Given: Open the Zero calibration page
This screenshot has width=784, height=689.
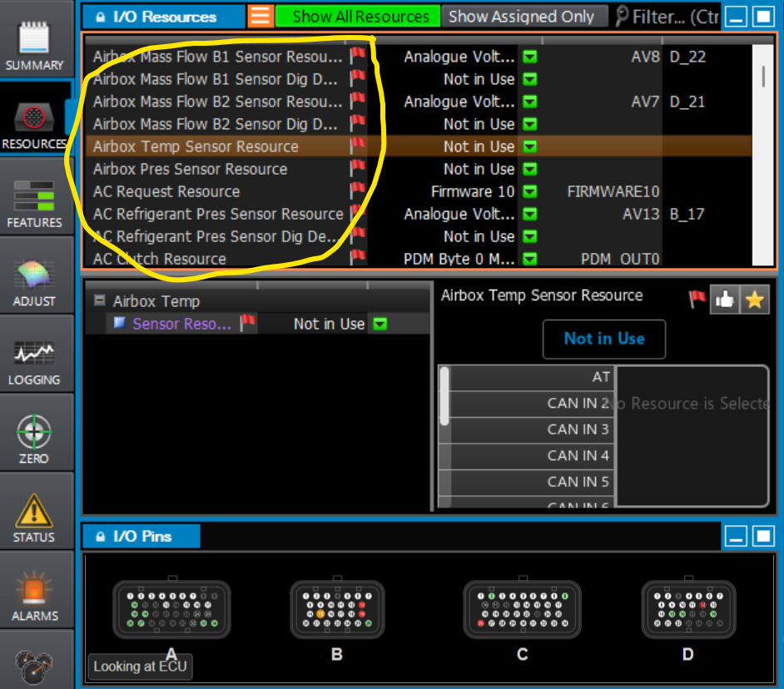Looking at the screenshot, I should [x=34, y=440].
